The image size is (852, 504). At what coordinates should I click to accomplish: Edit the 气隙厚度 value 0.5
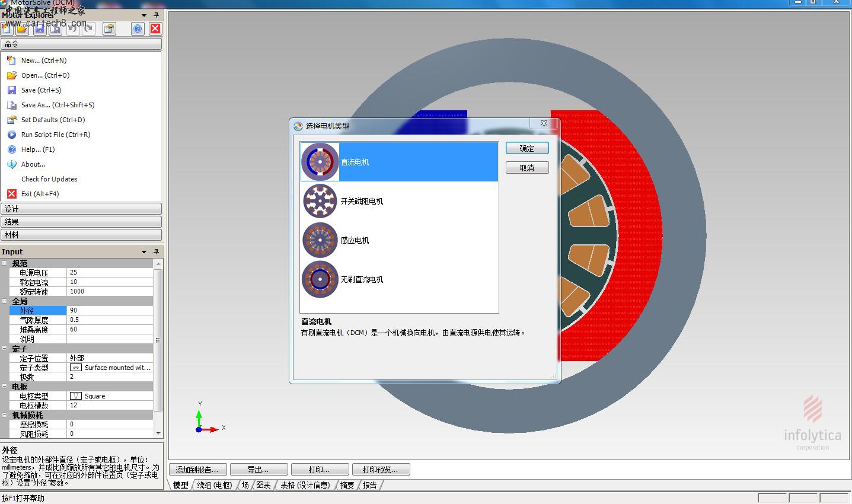[x=110, y=320]
